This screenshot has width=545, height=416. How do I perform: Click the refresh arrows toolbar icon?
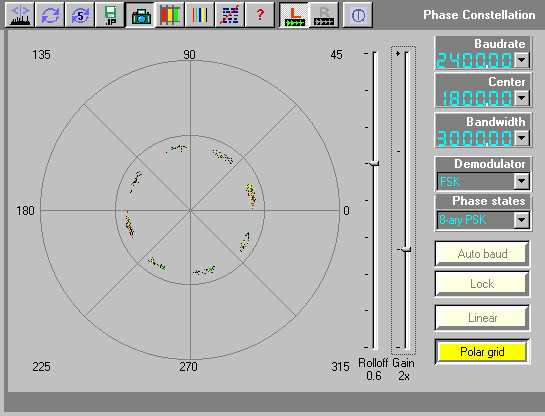[50, 15]
